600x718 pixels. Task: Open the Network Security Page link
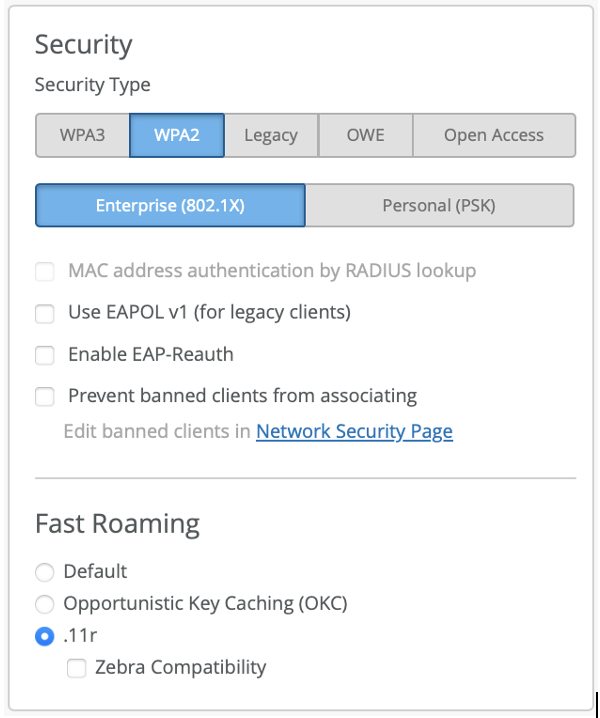coord(354,432)
